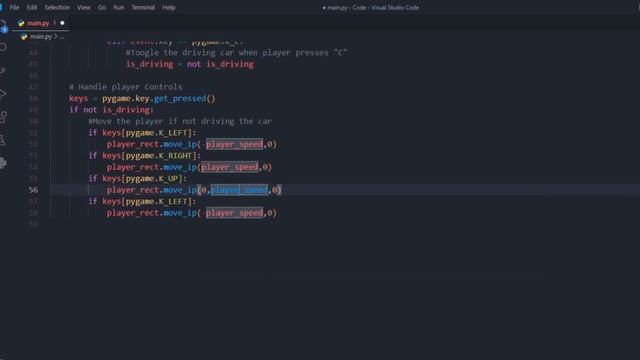Image resolution: width=640 pixels, height=360 pixels.
Task: Open the Testing flask view
Action: (x=3, y=140)
